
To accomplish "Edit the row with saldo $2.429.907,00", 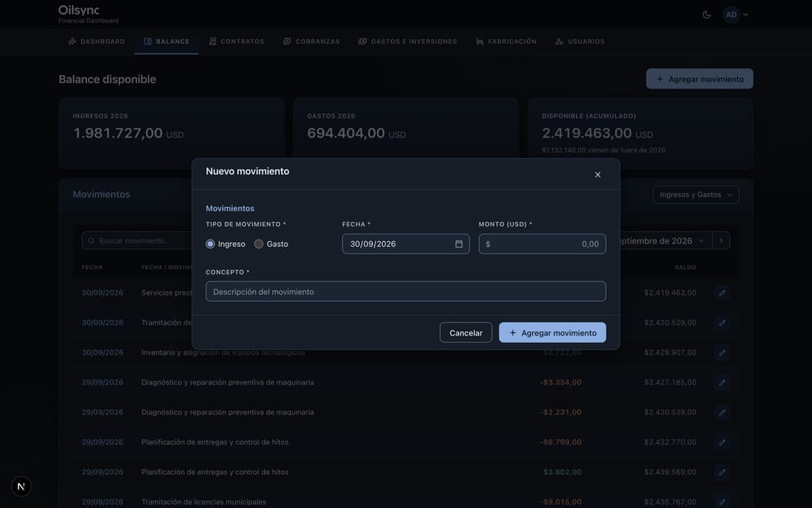I will click(x=722, y=353).
